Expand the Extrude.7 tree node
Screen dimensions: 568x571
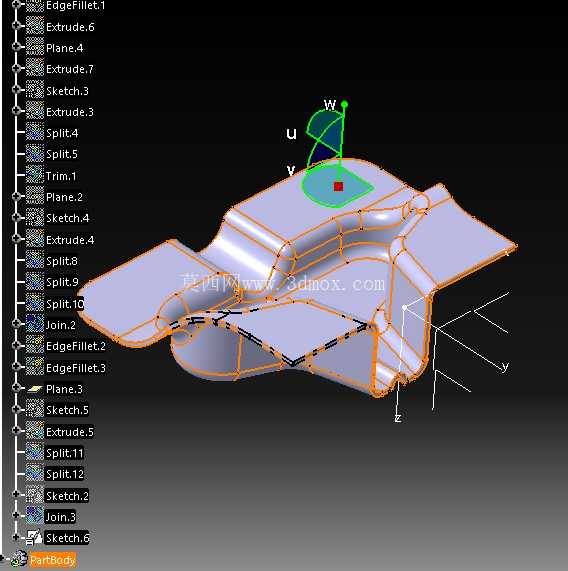16,68
